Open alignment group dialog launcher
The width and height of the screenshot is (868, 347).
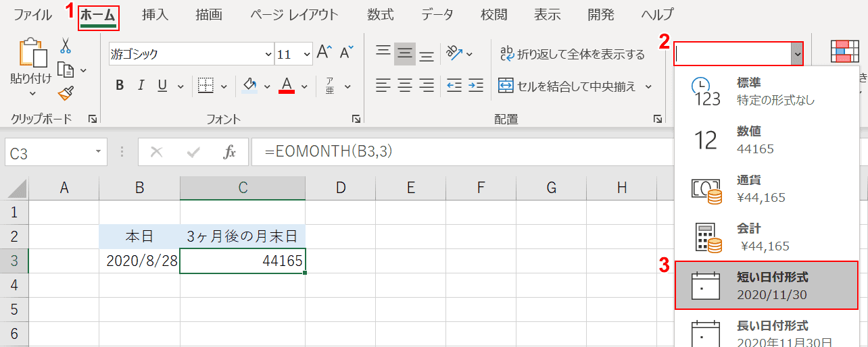(657, 119)
